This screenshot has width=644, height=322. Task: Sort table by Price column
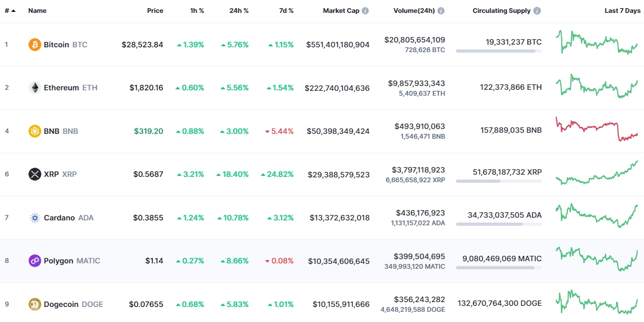pos(155,11)
